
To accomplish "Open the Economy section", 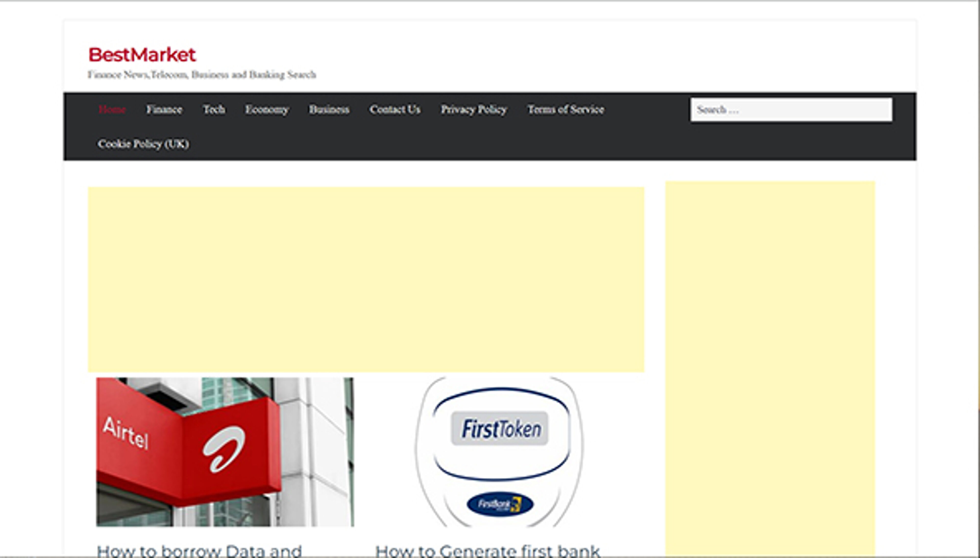I will [x=267, y=110].
